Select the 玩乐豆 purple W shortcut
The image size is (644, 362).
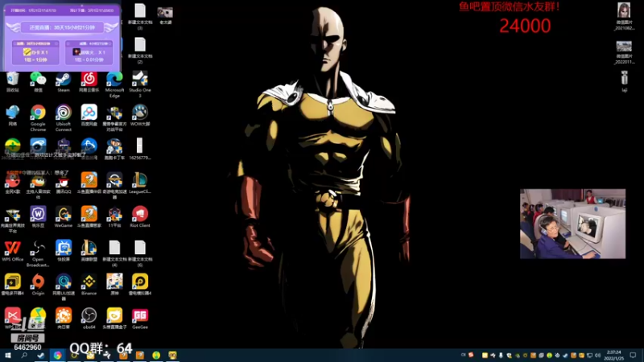pos(38,217)
